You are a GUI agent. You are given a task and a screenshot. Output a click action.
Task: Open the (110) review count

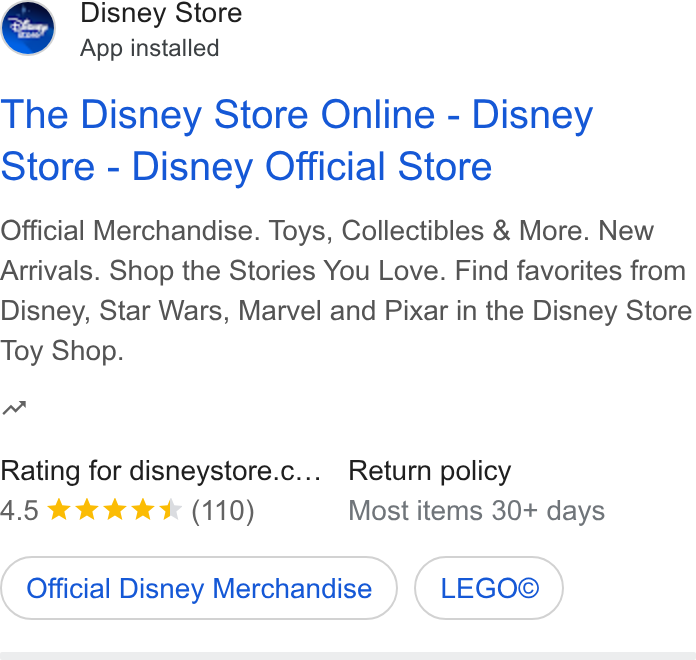tap(223, 511)
